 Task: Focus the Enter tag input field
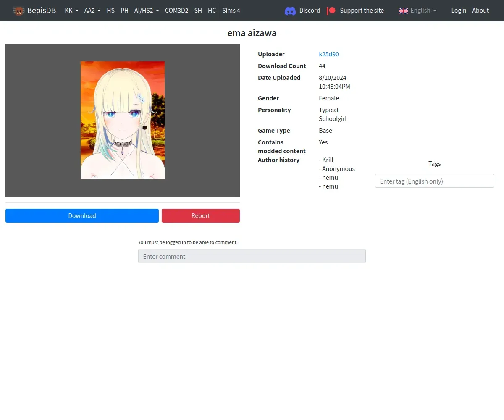434,181
